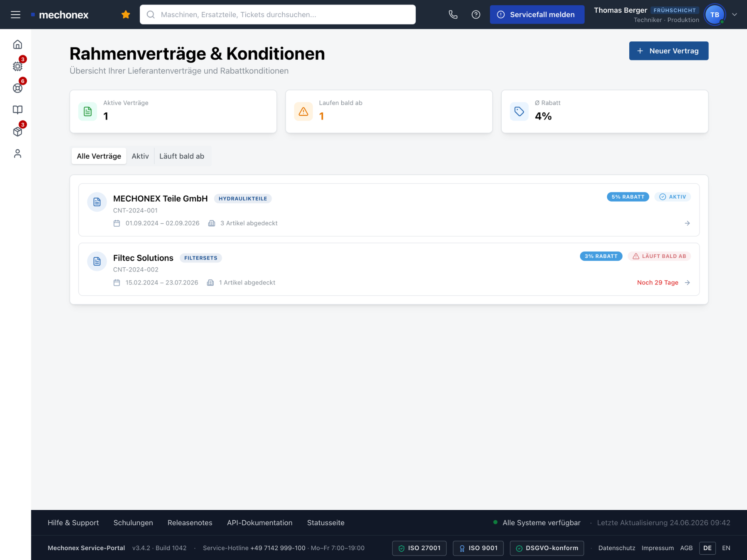Click the search magnifier icon
This screenshot has height=560, width=747.
(151, 15)
